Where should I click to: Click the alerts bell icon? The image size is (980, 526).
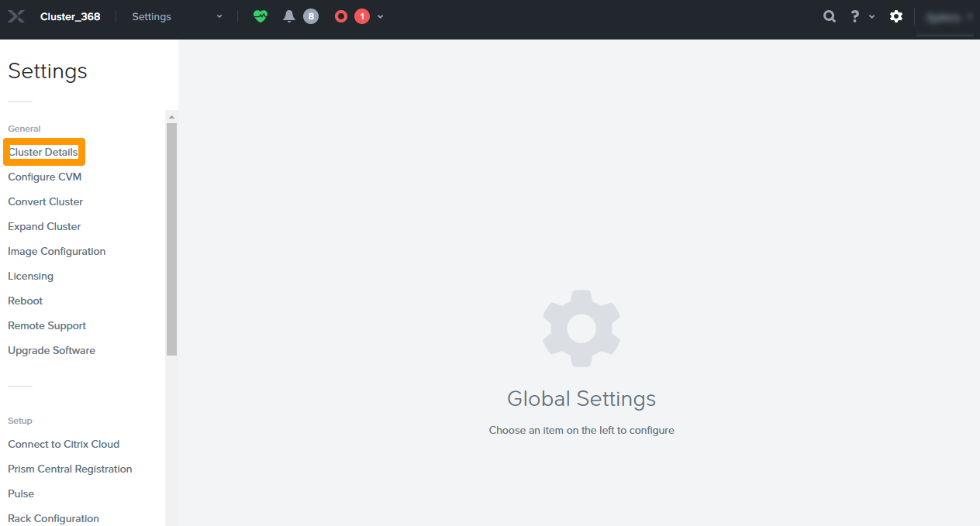288,15
